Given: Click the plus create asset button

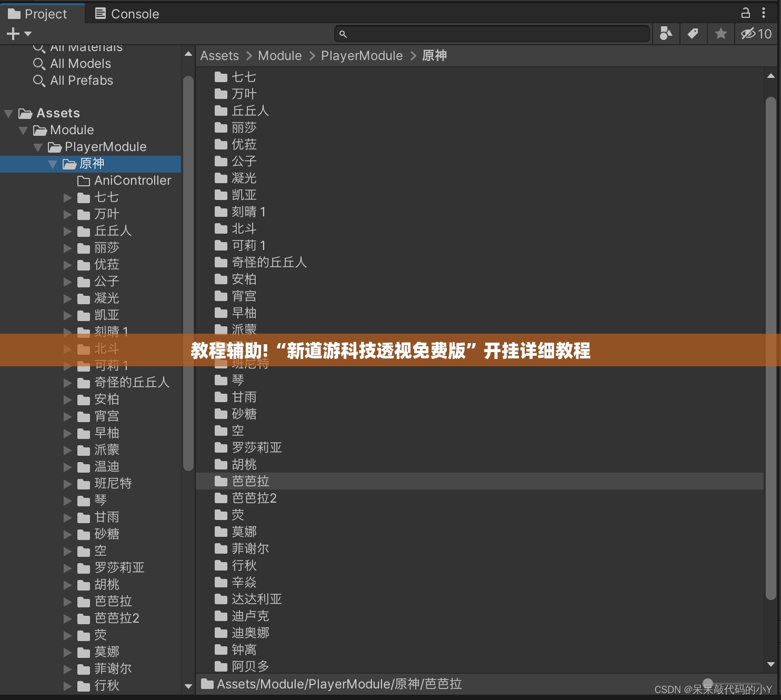Looking at the screenshot, I should (x=13, y=34).
